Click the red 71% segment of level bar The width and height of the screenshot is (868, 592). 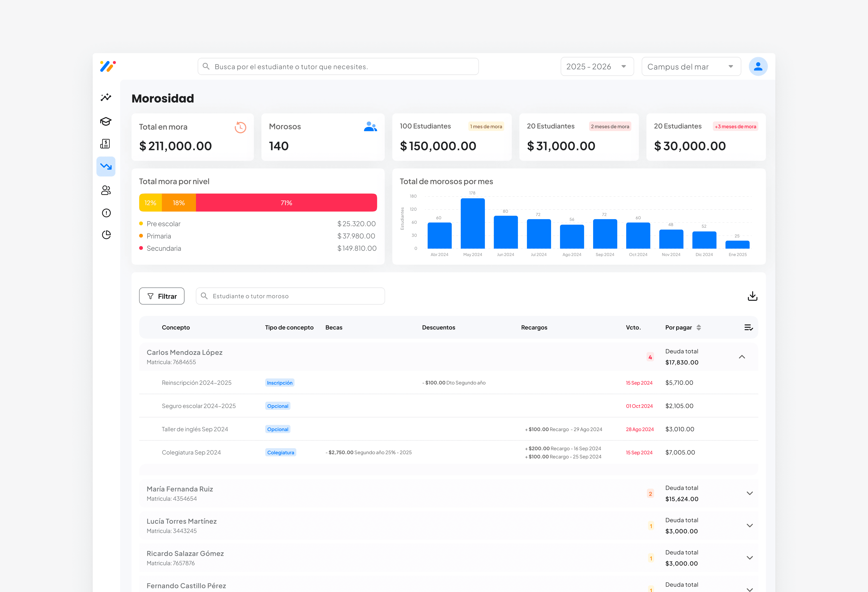pyautogui.click(x=287, y=203)
